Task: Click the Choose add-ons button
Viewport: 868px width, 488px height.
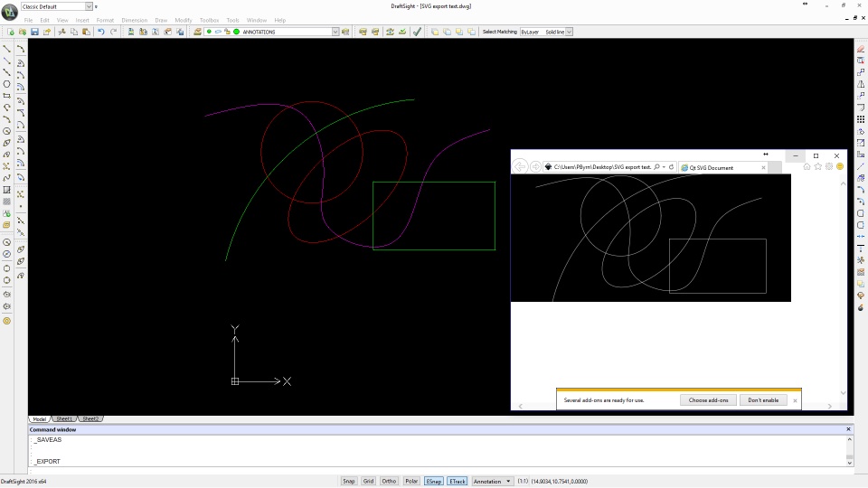Action: click(x=709, y=399)
